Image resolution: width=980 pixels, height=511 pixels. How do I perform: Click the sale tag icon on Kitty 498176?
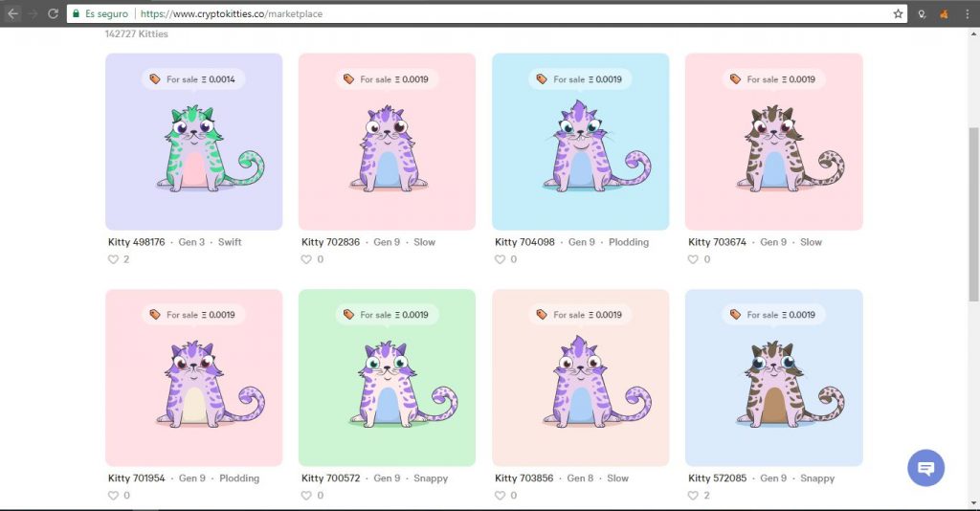pos(155,79)
